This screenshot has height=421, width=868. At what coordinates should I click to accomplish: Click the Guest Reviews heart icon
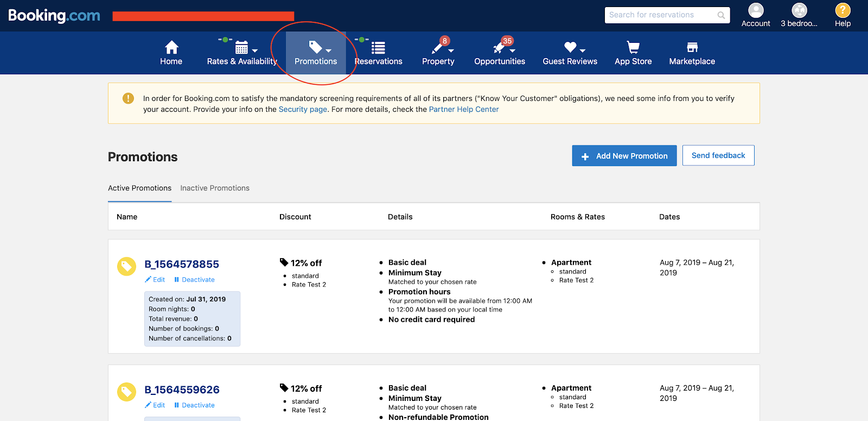570,47
